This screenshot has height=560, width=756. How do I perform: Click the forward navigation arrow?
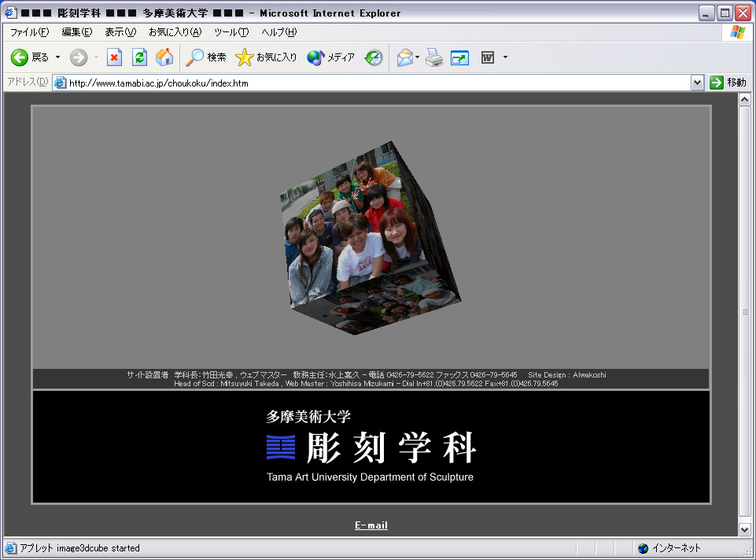pos(79,57)
